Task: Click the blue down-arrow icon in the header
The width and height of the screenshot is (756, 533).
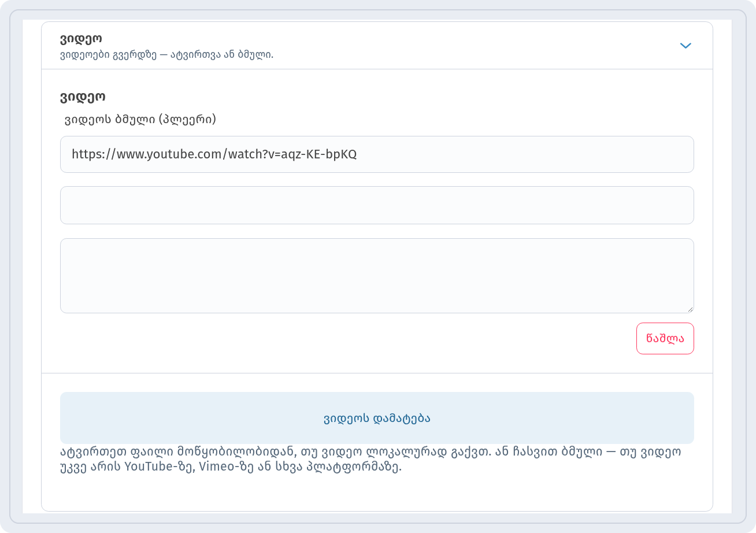Action: 685,46
